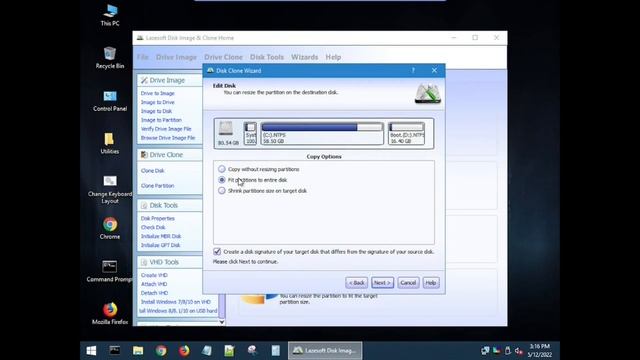The width and height of the screenshot is (640, 360).
Task: Click Attach VHD link
Action: pyautogui.click(x=154, y=284)
